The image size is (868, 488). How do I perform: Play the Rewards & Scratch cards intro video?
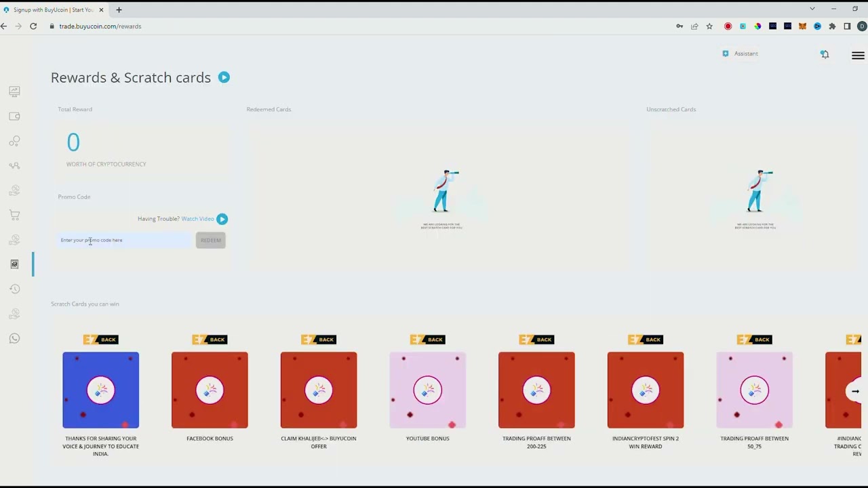(x=224, y=77)
